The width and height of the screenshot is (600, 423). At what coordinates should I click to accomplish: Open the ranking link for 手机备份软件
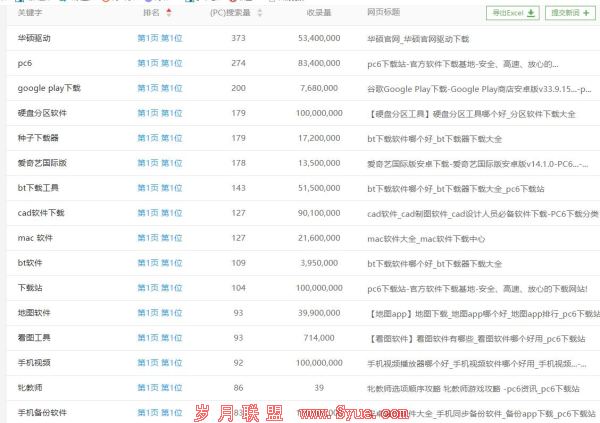tap(160, 413)
